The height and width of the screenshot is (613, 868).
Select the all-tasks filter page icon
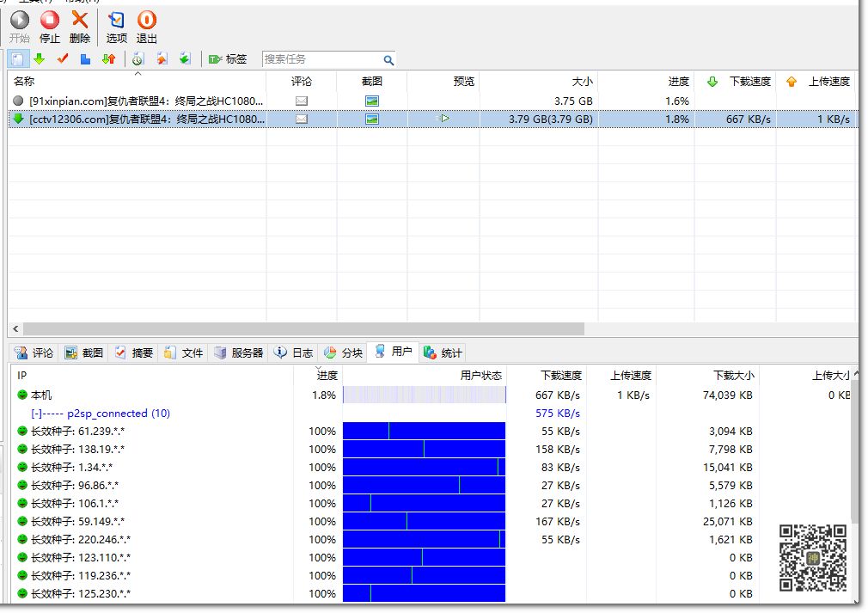17,58
